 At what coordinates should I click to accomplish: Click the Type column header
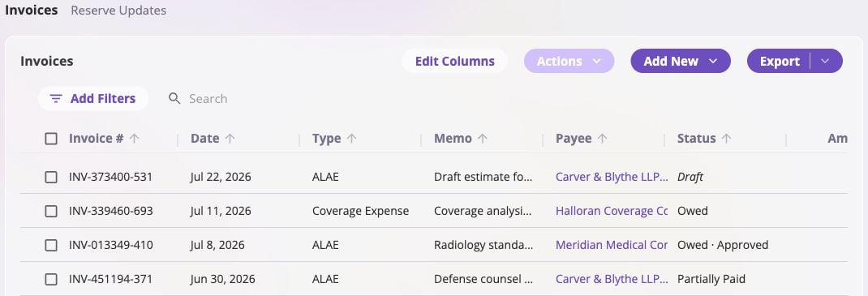(x=327, y=139)
